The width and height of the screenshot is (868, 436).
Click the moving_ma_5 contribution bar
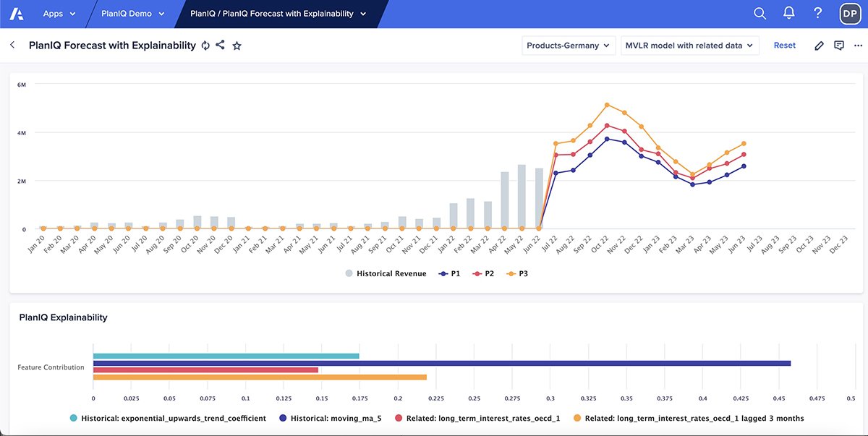click(434, 363)
